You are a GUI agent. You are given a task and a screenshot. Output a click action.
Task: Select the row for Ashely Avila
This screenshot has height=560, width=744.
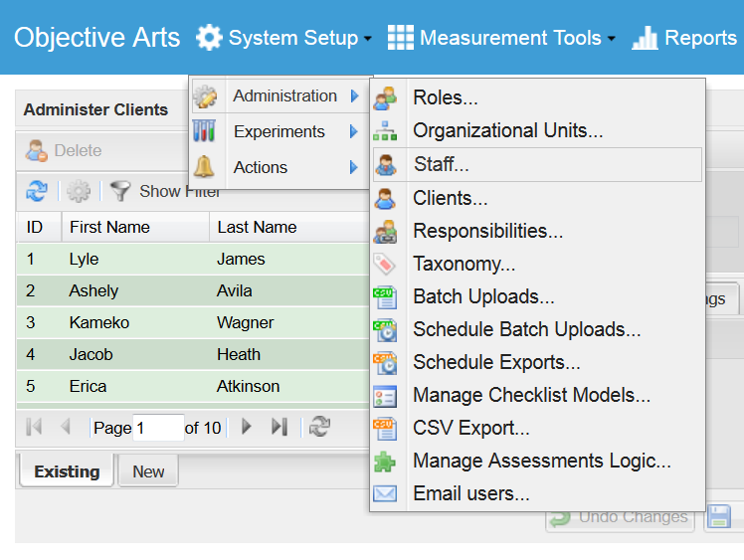[x=193, y=290]
